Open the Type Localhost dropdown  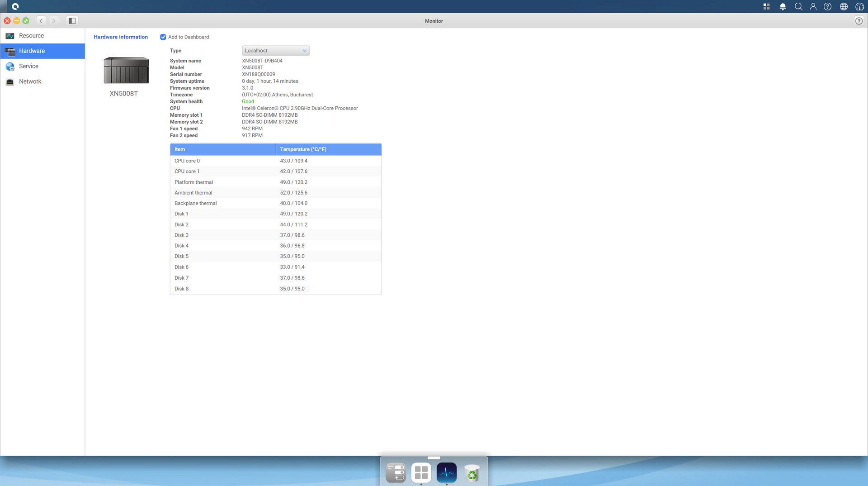click(x=276, y=51)
